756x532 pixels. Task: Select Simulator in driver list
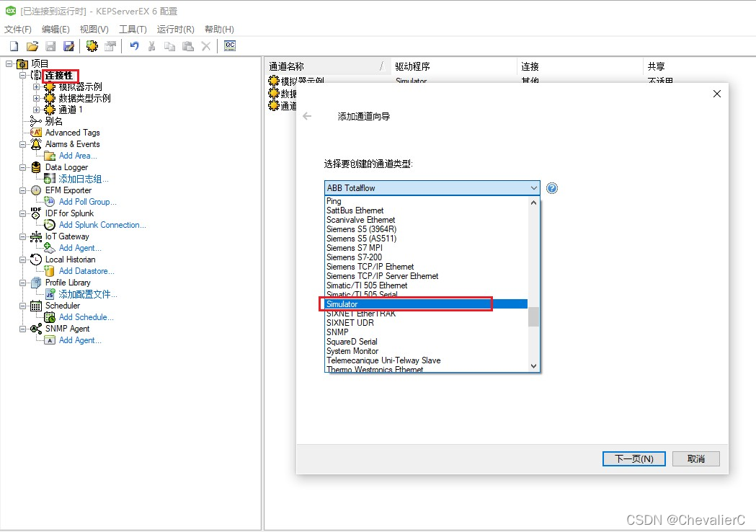click(426, 304)
